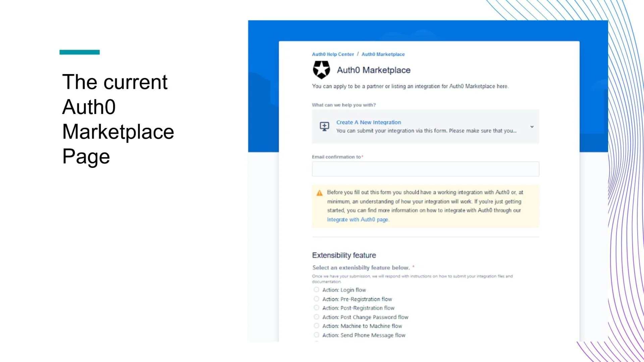Open Auth0 Help Center breadcrumb
Screen dimensions: 644x362
click(x=333, y=54)
